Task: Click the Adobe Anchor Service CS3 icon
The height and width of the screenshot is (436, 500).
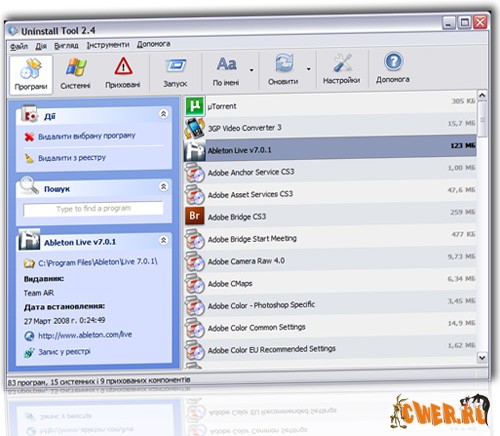Action: pyautogui.click(x=195, y=173)
